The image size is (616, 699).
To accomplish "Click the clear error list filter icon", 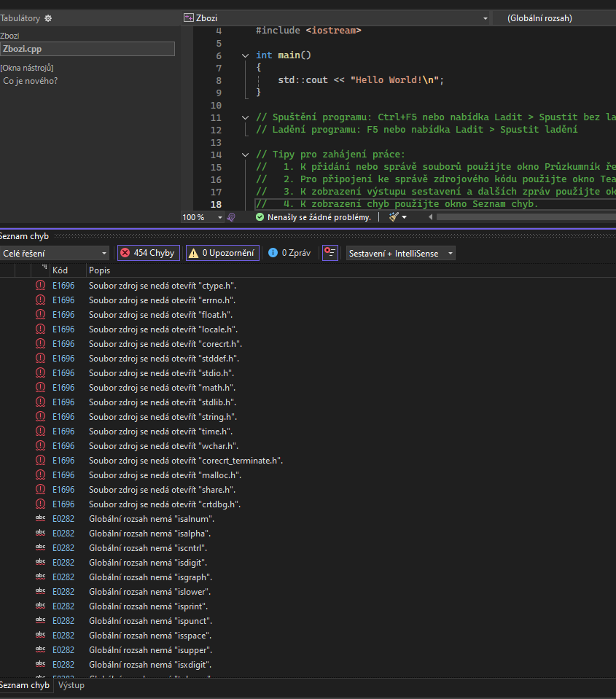I will [330, 253].
